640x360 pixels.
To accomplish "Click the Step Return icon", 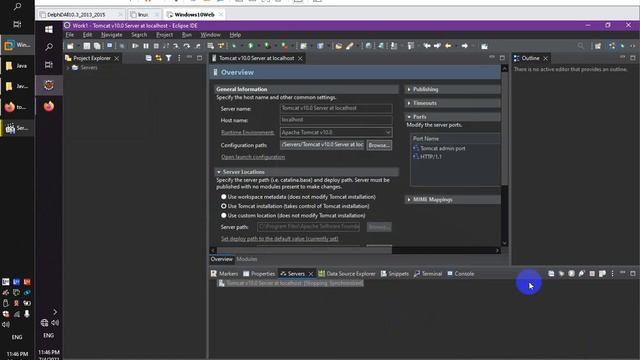I will point(198,46).
